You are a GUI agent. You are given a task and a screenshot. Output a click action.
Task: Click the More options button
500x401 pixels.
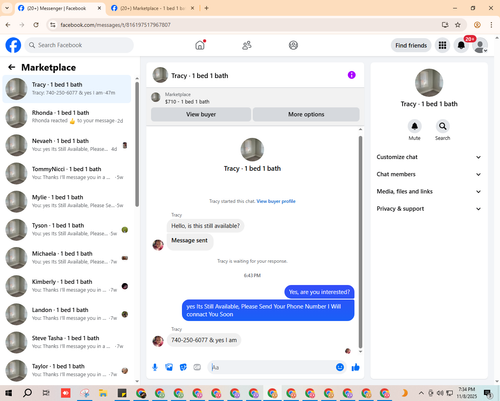306,114
